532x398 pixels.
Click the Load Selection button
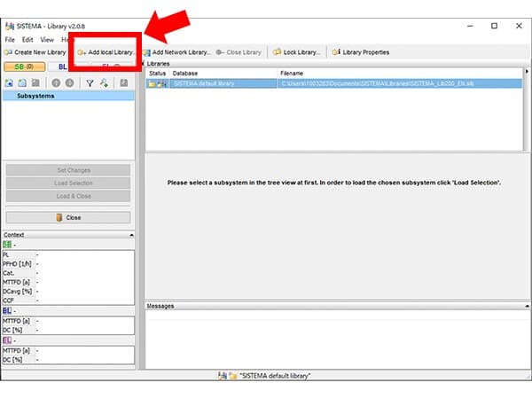point(68,183)
